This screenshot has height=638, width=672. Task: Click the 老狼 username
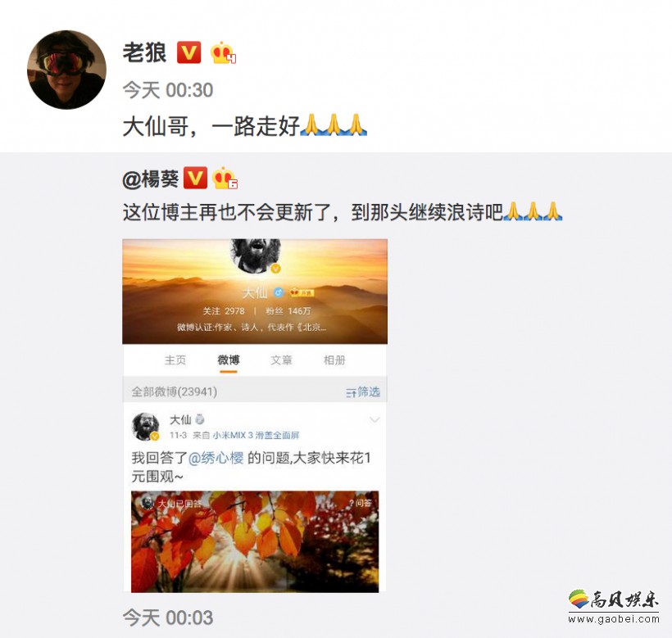click(x=144, y=52)
